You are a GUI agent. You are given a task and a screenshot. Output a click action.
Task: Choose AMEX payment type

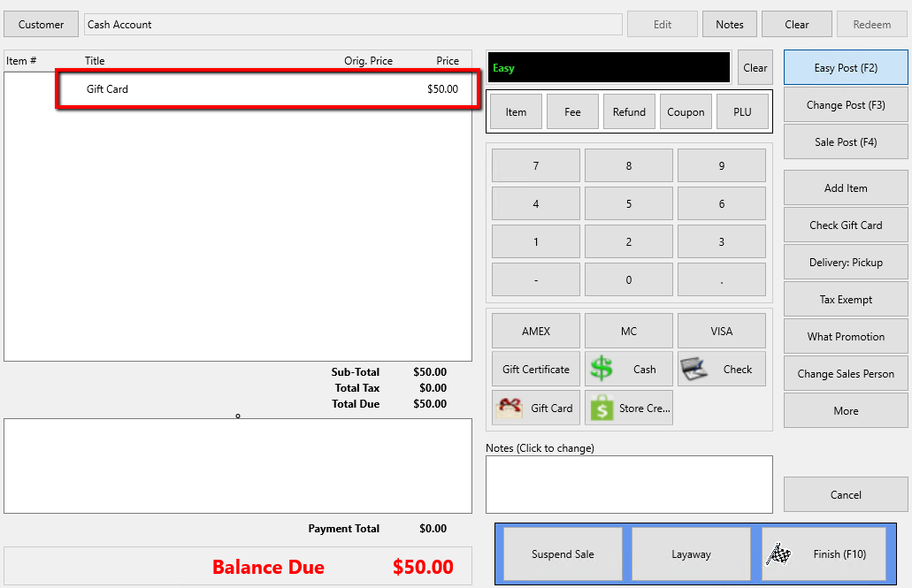coord(536,331)
